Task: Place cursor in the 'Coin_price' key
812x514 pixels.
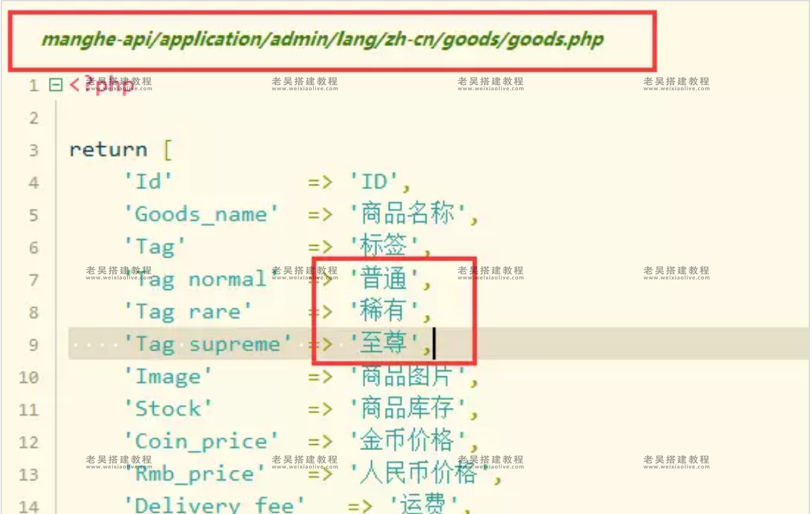Action: point(201,441)
